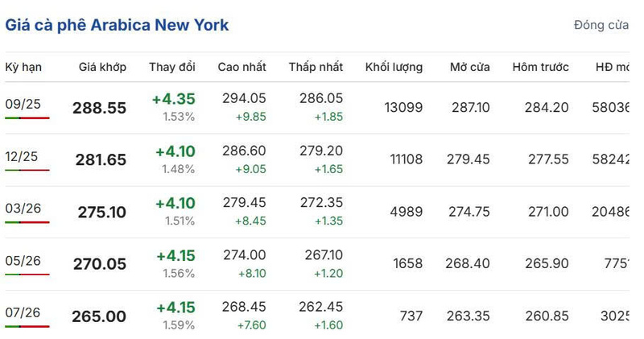Image resolution: width=644 pixels, height=339 pixels.
Task: Select the 281.65 matched price cell
Action: (x=101, y=160)
